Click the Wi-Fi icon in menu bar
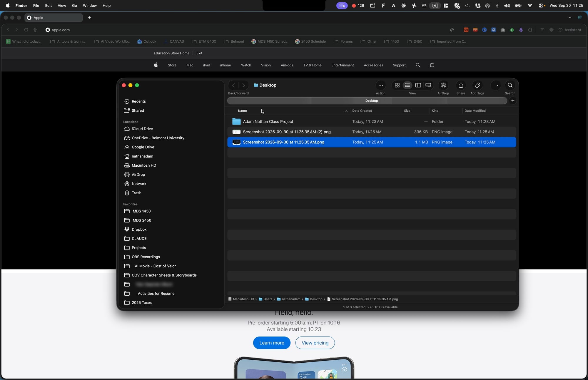Screen dimensions: 588x380 [529, 6]
